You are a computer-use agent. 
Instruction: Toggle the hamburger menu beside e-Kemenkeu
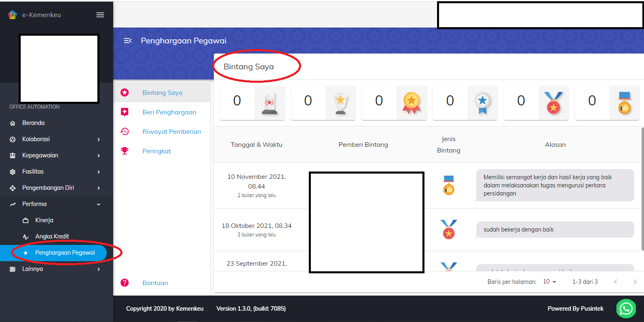100,15
